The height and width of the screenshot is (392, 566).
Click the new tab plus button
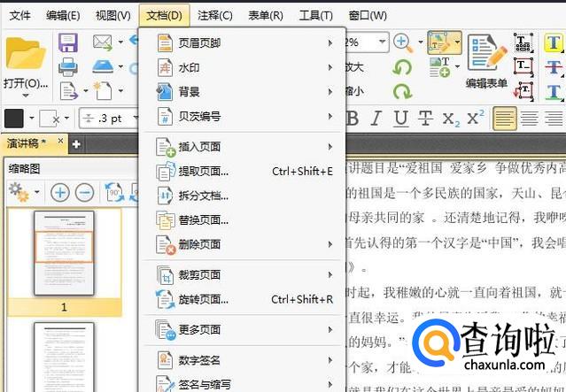76,143
